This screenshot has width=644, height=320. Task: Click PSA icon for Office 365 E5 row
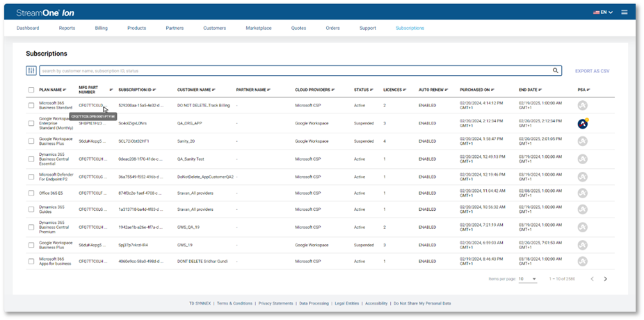[582, 193]
